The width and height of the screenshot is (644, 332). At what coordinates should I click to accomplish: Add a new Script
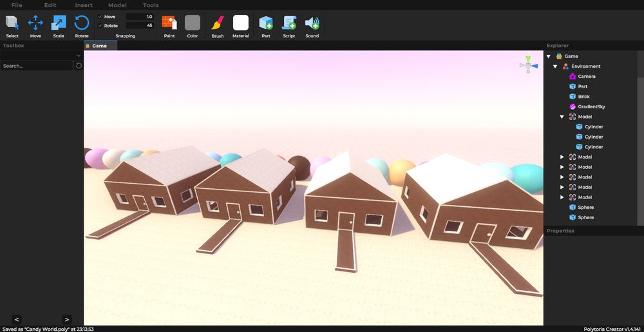click(x=289, y=26)
